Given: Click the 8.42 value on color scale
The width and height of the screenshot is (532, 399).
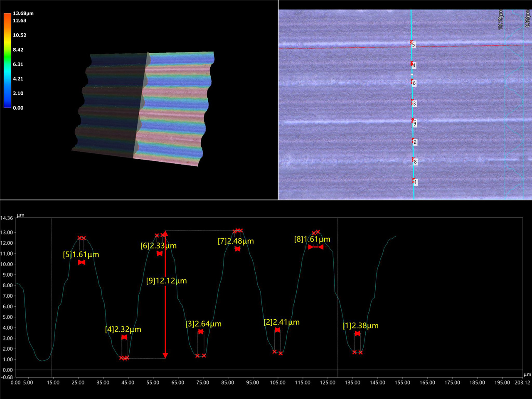Looking at the screenshot, I should click(18, 50).
